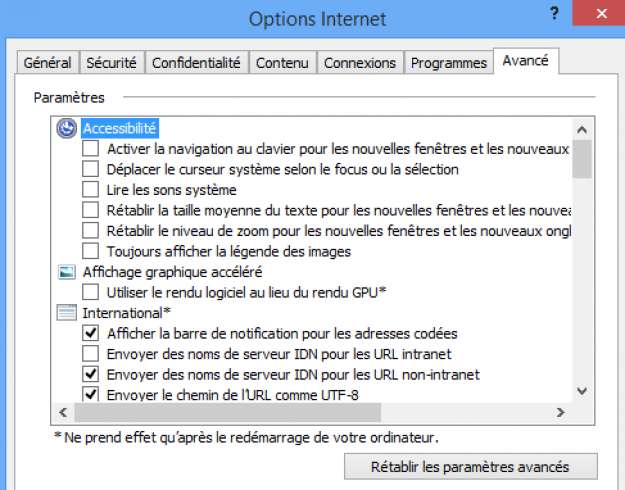This screenshot has width=625, height=490.
Task: Click the Accessibilité category icon
Action: coord(66,128)
